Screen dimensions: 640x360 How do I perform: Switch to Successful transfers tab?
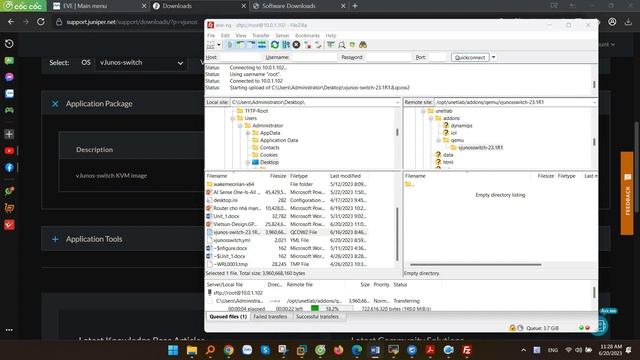(x=317, y=317)
